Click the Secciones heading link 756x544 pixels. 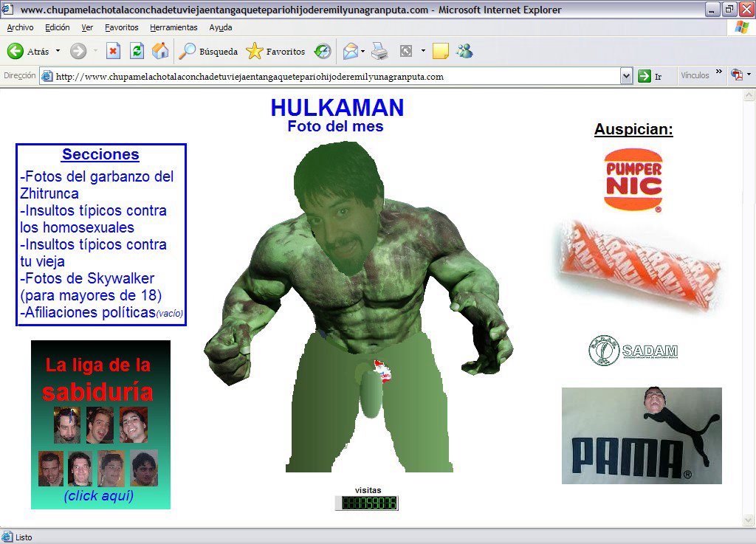[x=100, y=154]
